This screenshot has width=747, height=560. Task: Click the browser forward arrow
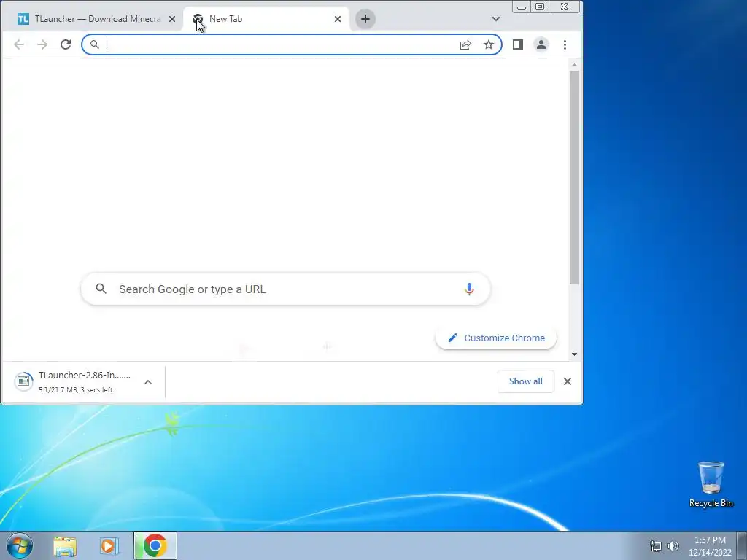42,44
